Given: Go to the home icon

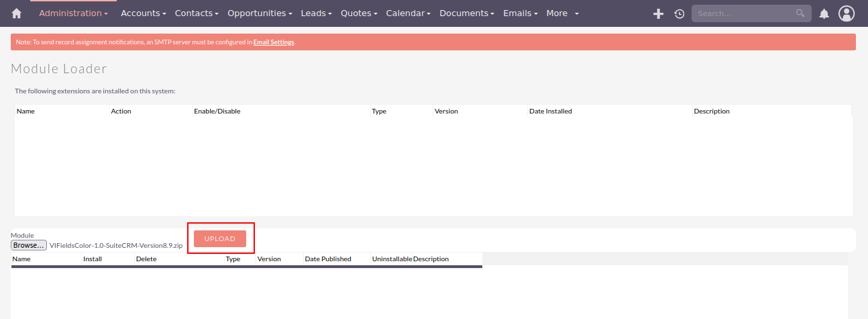Looking at the screenshot, I should coord(17,13).
